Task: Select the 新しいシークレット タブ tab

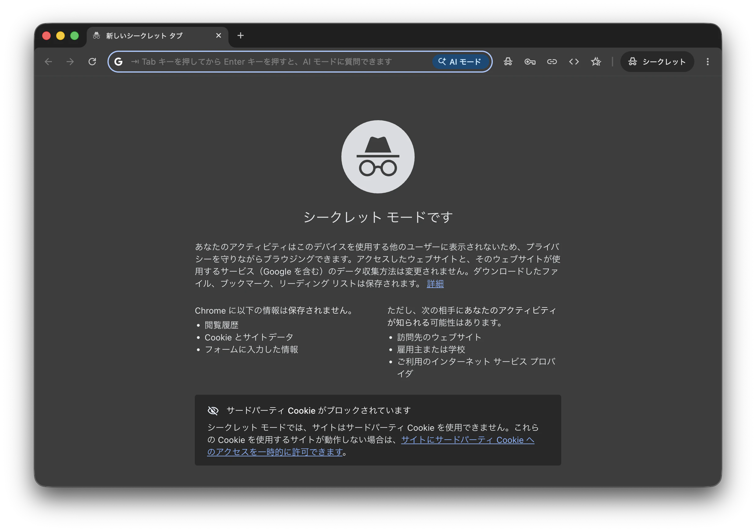Action: [x=157, y=35]
